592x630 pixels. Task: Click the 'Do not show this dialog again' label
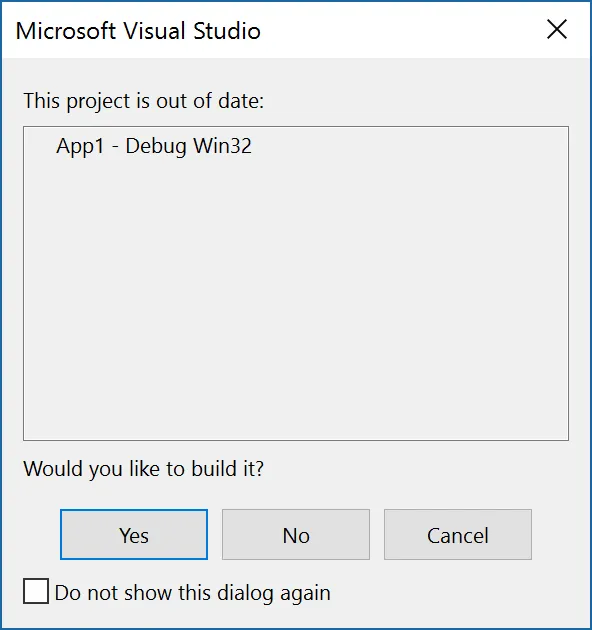pos(193,593)
